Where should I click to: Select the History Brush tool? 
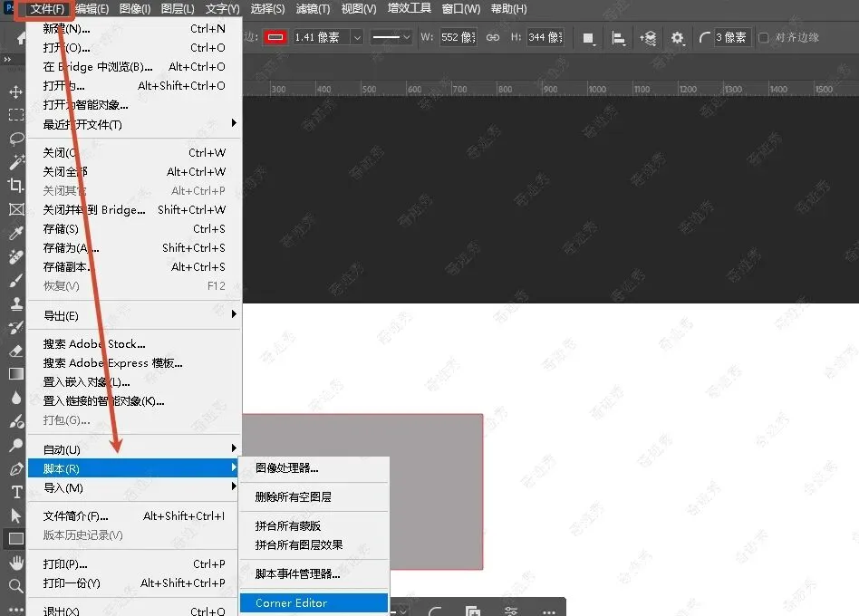(x=16, y=327)
